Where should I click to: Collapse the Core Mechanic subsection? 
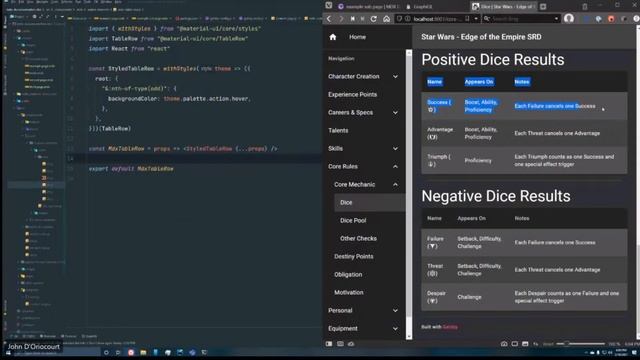tap(395, 184)
